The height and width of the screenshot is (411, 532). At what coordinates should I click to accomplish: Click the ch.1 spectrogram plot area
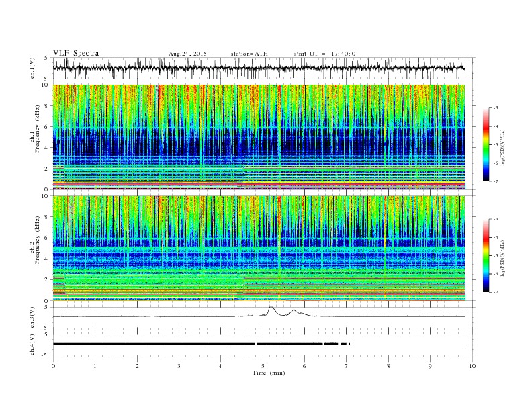point(259,137)
